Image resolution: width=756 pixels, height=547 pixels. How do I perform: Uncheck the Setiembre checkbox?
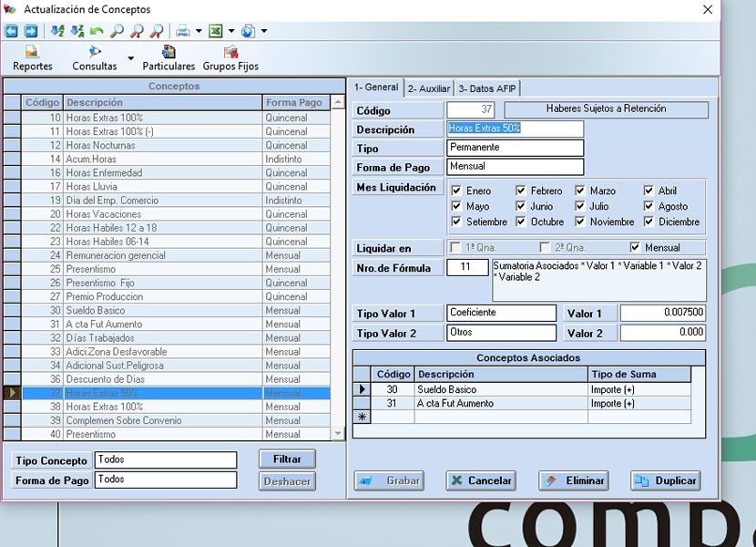456,222
